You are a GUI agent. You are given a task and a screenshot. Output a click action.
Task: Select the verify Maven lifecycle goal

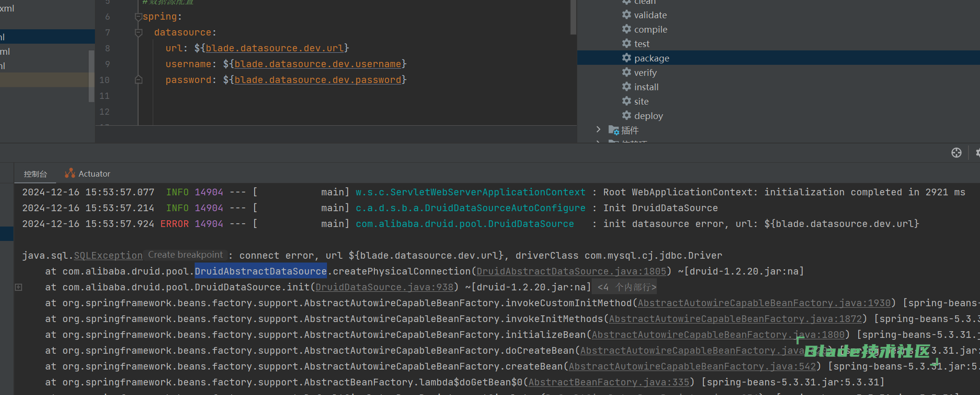tap(645, 72)
